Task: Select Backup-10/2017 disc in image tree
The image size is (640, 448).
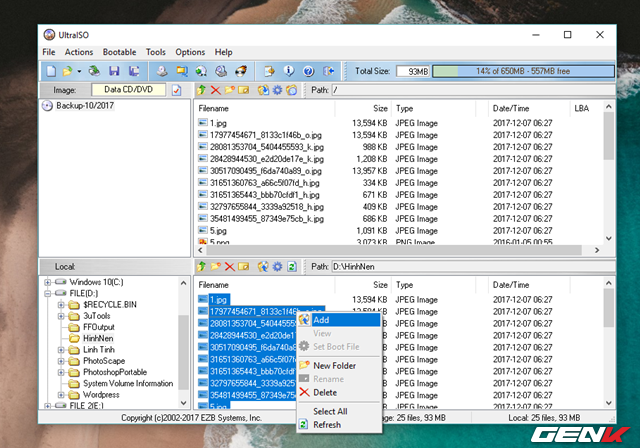Action: click(x=85, y=106)
